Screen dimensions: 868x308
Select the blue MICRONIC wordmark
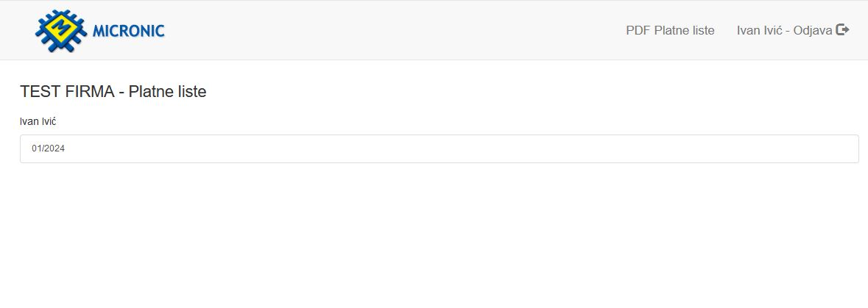point(128,31)
